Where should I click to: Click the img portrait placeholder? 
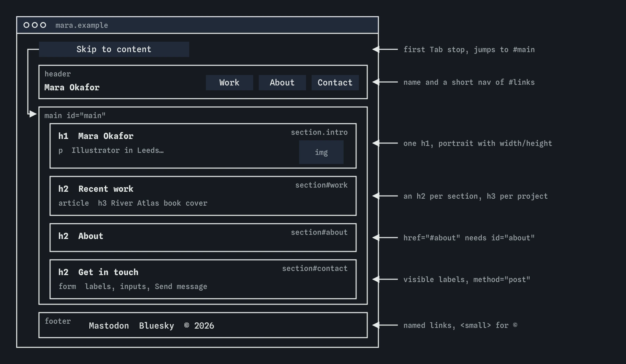pyautogui.click(x=321, y=152)
